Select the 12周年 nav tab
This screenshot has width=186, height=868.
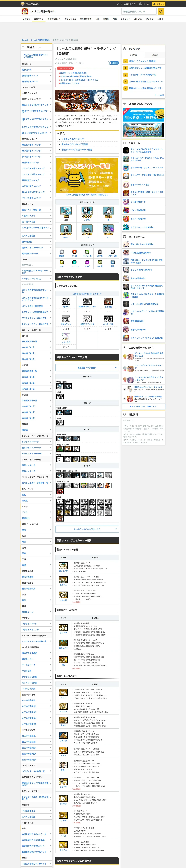click(x=160, y=19)
